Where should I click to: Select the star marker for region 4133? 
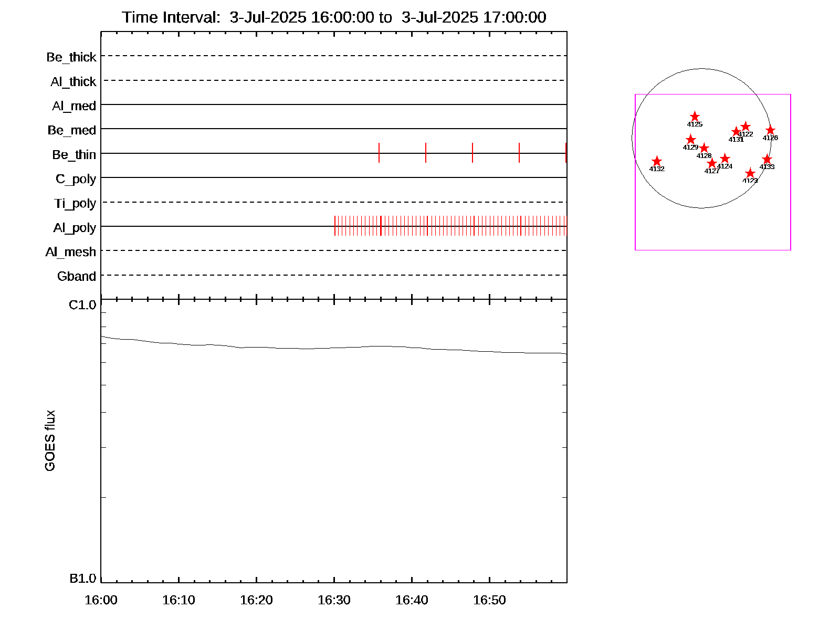click(767, 159)
